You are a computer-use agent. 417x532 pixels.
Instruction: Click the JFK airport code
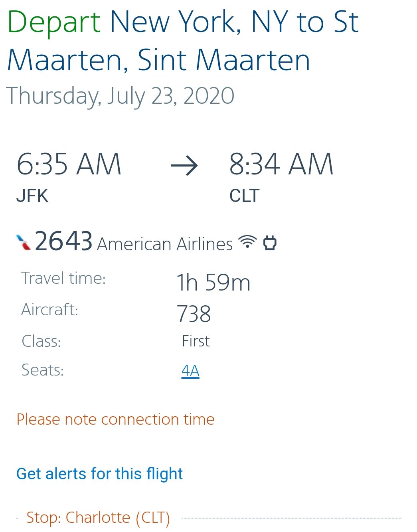(32, 196)
